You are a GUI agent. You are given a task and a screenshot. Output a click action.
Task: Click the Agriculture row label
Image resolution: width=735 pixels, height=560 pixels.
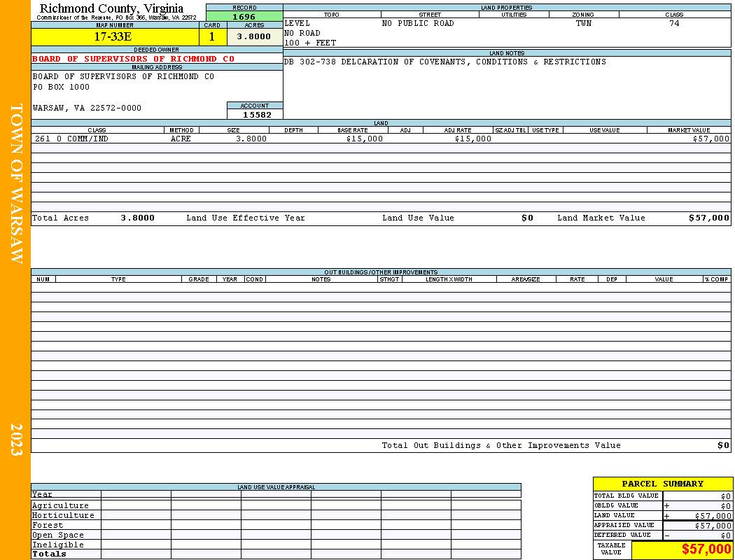click(x=60, y=505)
